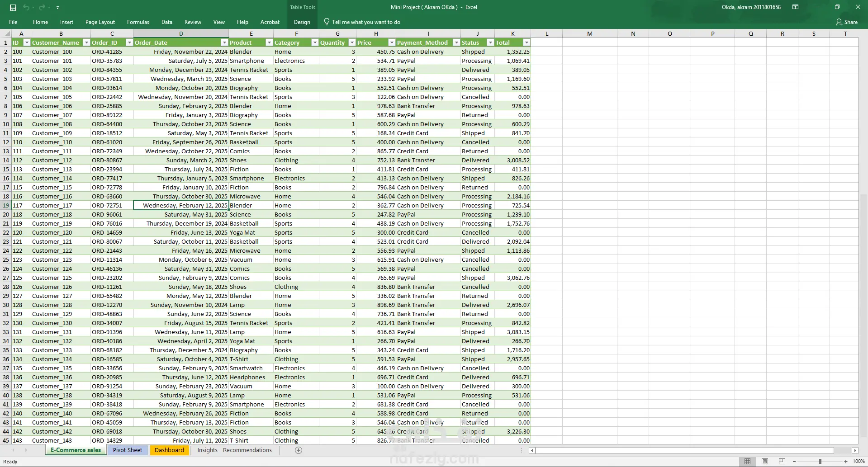Select Headphones product cell
Image resolution: width=868 pixels, height=467 pixels.
pyautogui.click(x=251, y=377)
